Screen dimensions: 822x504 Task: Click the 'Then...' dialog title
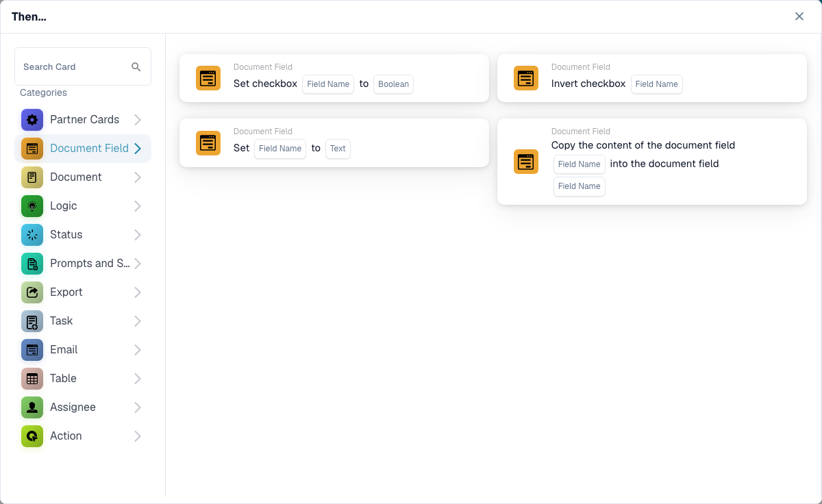pyautogui.click(x=29, y=16)
